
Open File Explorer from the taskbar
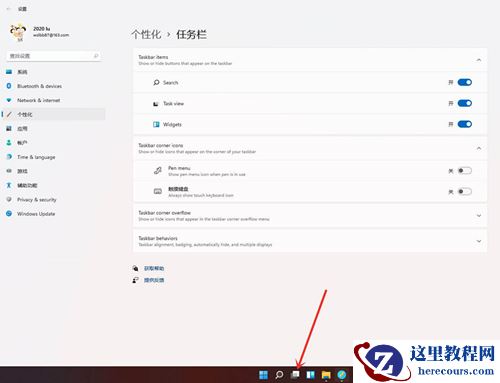tap(326, 375)
